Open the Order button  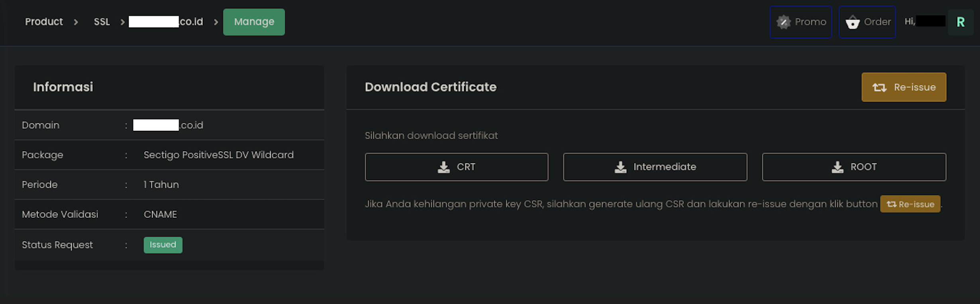point(867,22)
